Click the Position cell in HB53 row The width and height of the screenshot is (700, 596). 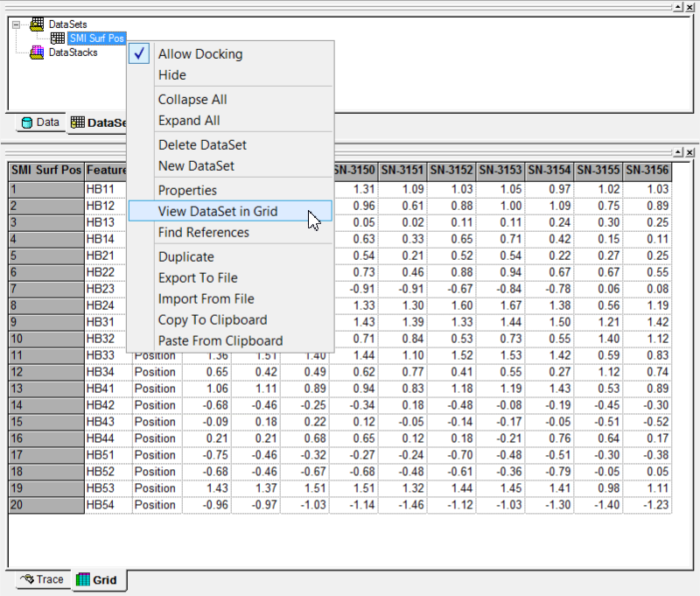click(157, 488)
